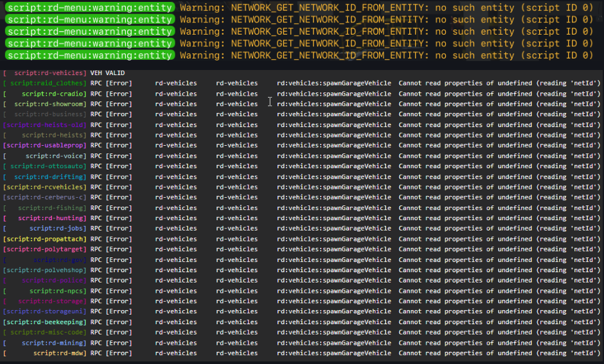Click 'spawnGarageVehicle' event in the rd-police row
The height and width of the screenshot is (364, 604).
334,281
